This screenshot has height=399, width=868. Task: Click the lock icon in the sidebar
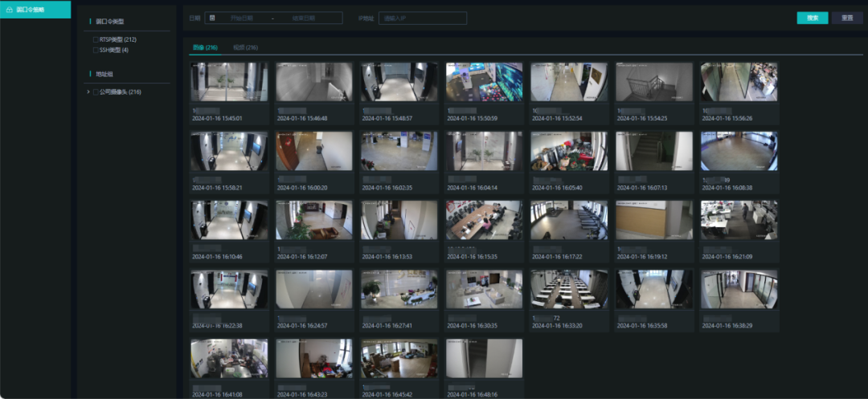click(x=9, y=10)
